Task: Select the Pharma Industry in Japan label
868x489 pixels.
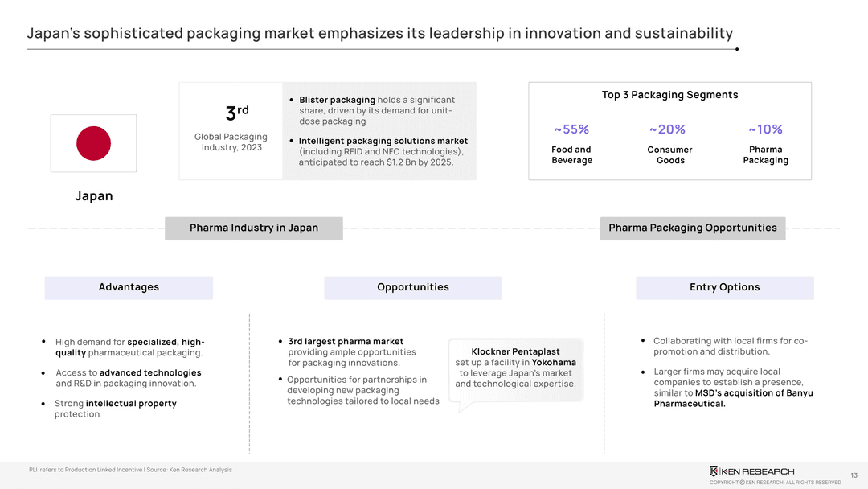Action: [x=254, y=228]
